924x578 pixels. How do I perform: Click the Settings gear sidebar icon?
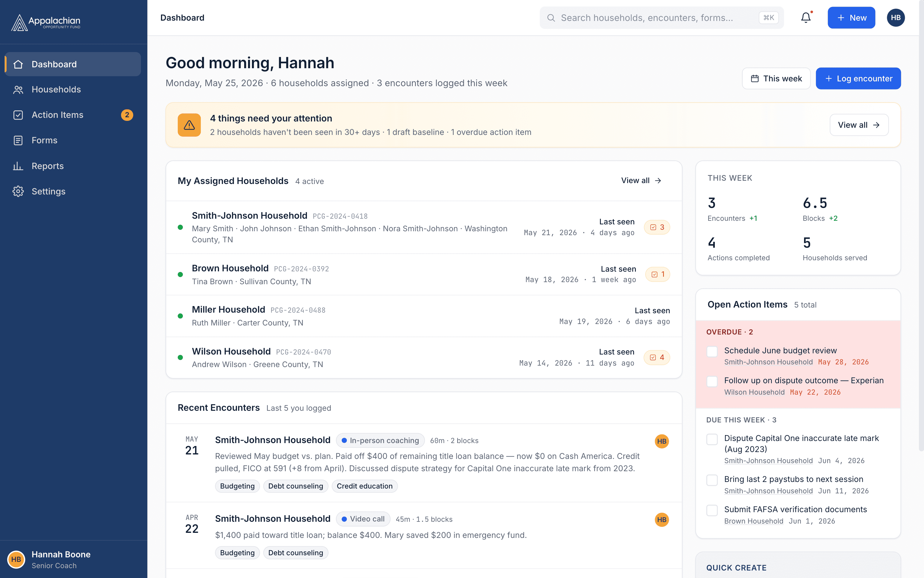point(18,191)
